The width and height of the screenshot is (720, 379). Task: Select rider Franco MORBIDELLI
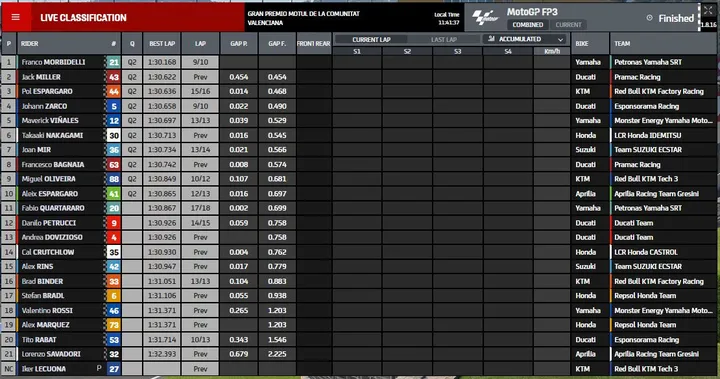pyautogui.click(x=53, y=62)
